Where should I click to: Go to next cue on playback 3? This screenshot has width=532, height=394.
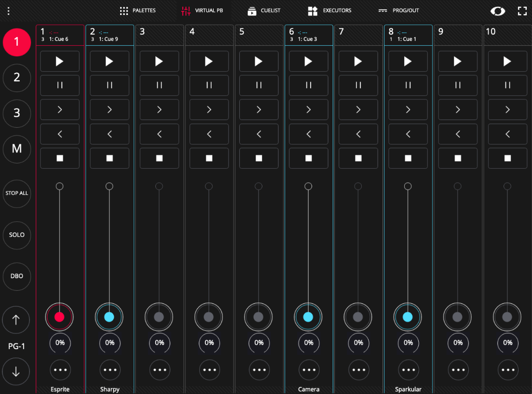[x=159, y=109]
